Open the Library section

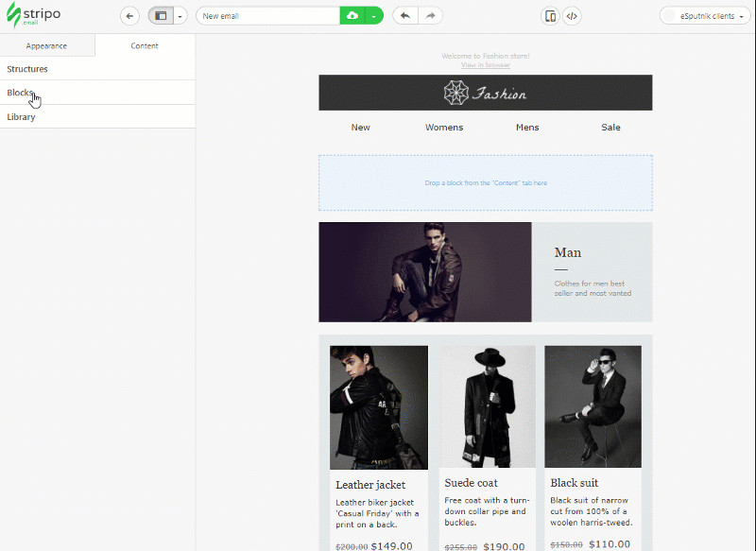point(97,116)
